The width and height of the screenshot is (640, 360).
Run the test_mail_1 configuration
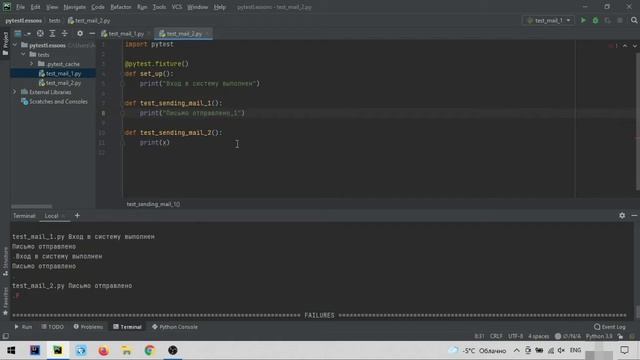583,20
